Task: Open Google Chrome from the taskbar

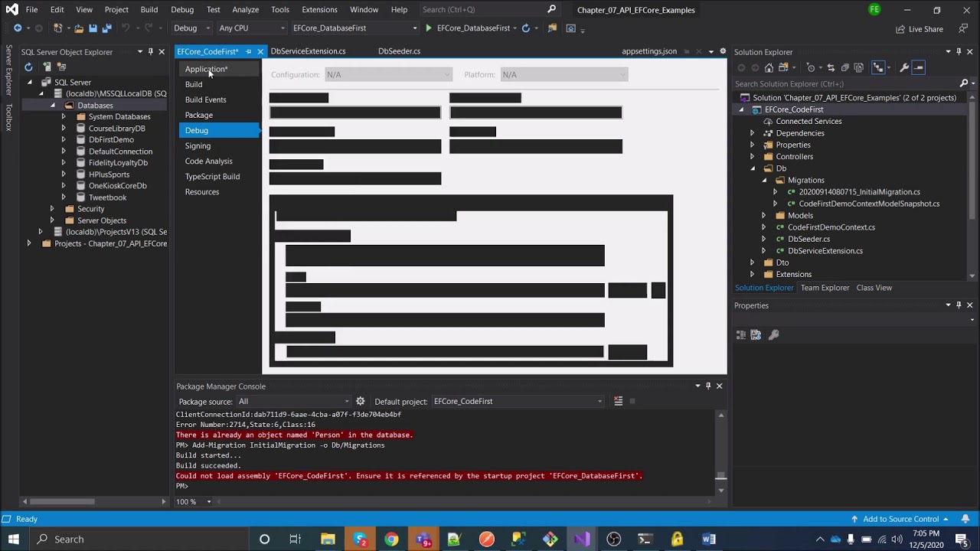Action: tap(391, 539)
